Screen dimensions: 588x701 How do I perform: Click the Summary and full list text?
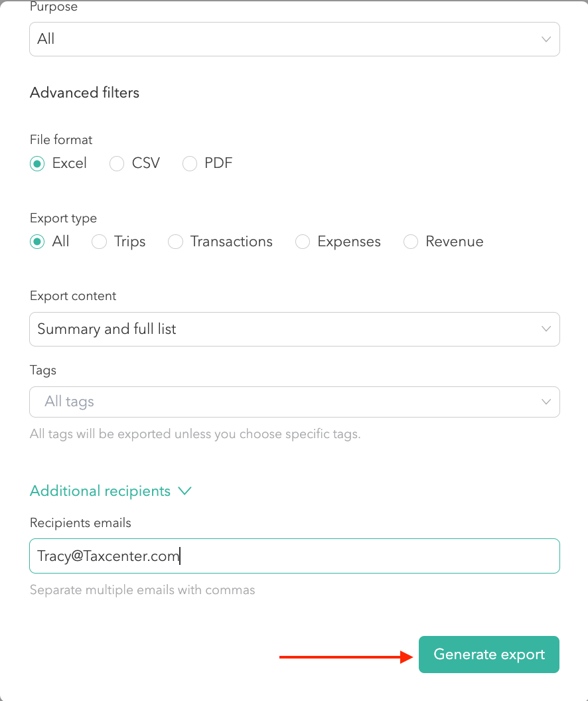click(107, 329)
